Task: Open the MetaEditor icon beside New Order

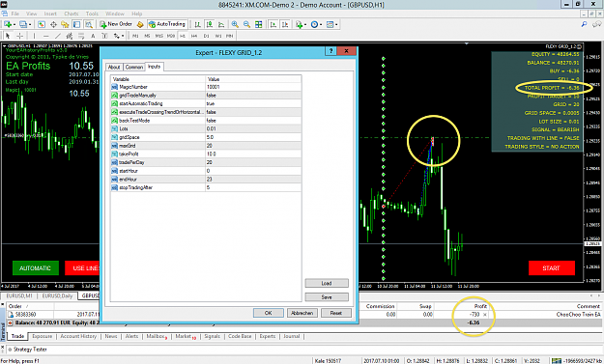Action: [140, 24]
